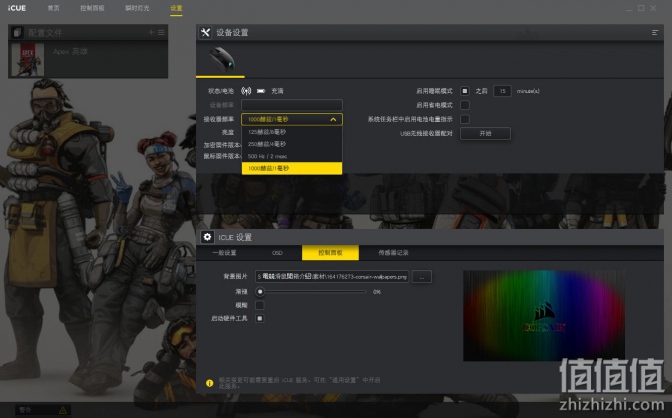The height and width of the screenshot is (418, 672).
Task: Click the disabled 设备频率 field
Action: pyautogui.click(x=292, y=105)
